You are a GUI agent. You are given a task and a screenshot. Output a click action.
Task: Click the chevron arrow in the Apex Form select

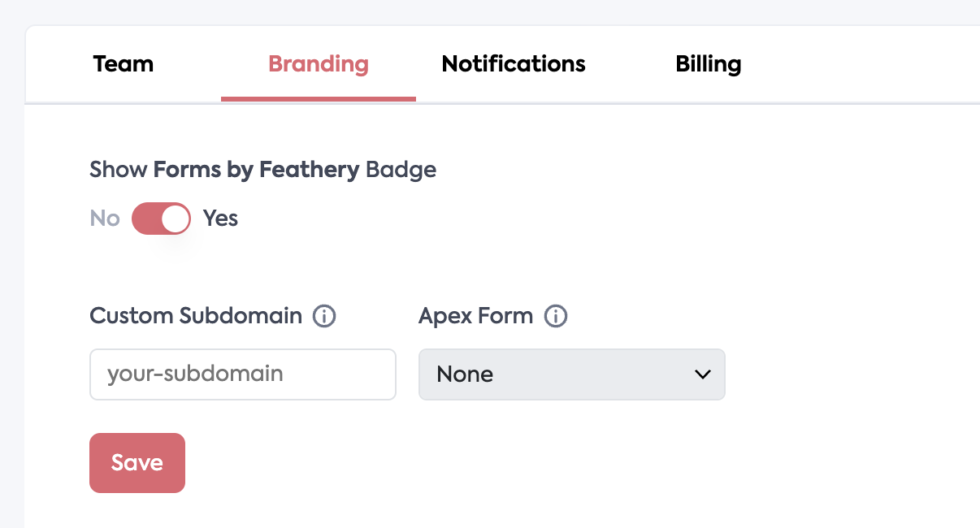[x=703, y=374]
